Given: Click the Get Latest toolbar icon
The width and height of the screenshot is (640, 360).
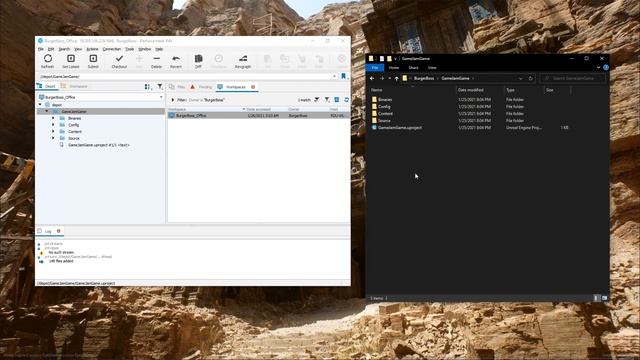Looking at the screenshot, I should (x=71, y=59).
